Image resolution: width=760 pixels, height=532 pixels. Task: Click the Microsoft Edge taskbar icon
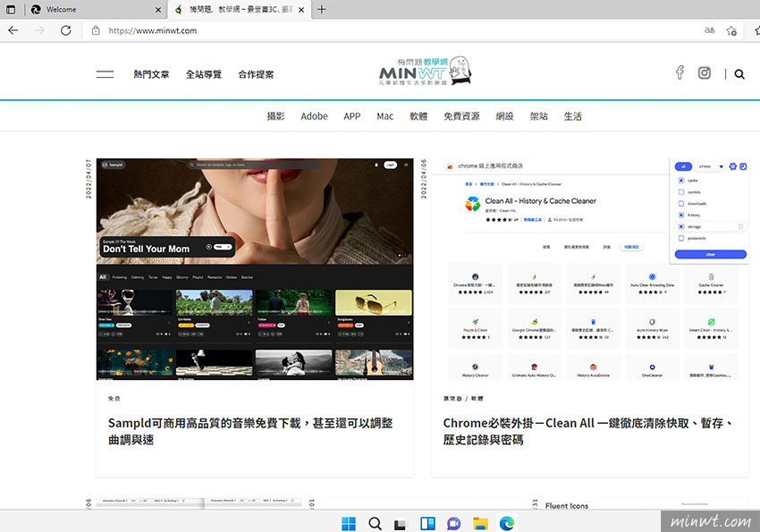pos(506,523)
